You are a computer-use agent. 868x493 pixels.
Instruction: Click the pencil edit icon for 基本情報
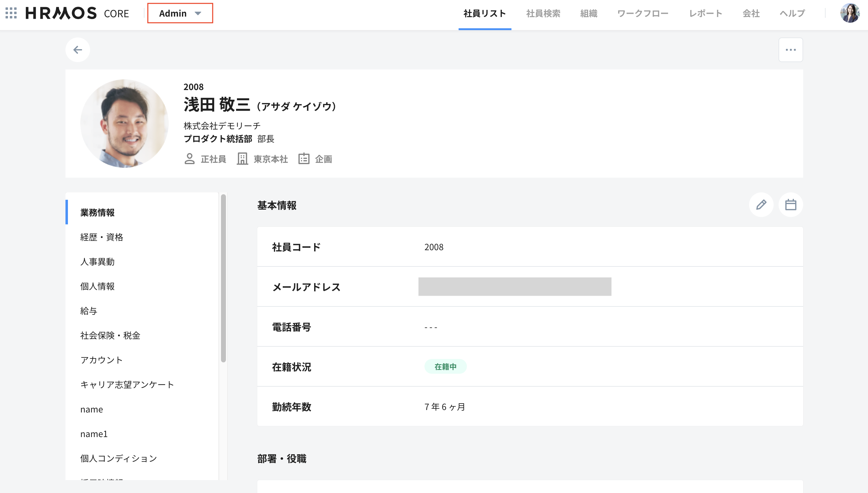click(761, 205)
